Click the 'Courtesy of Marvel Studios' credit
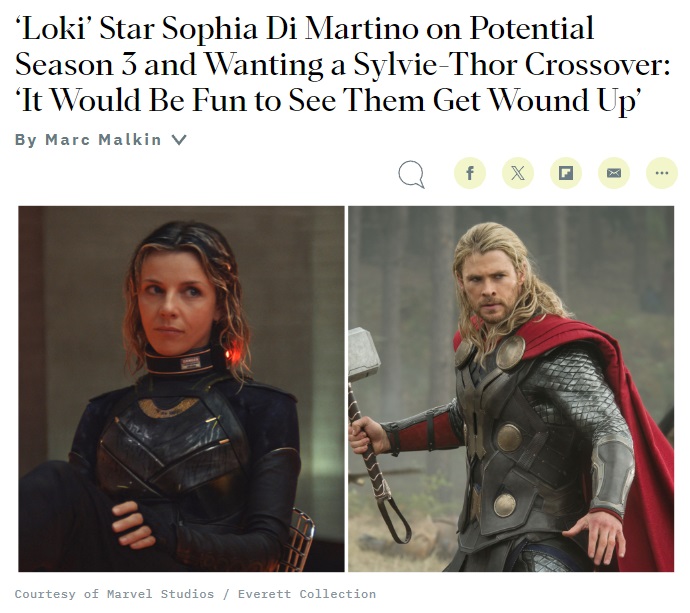Screen dimensions: 690x613 pos(114,594)
